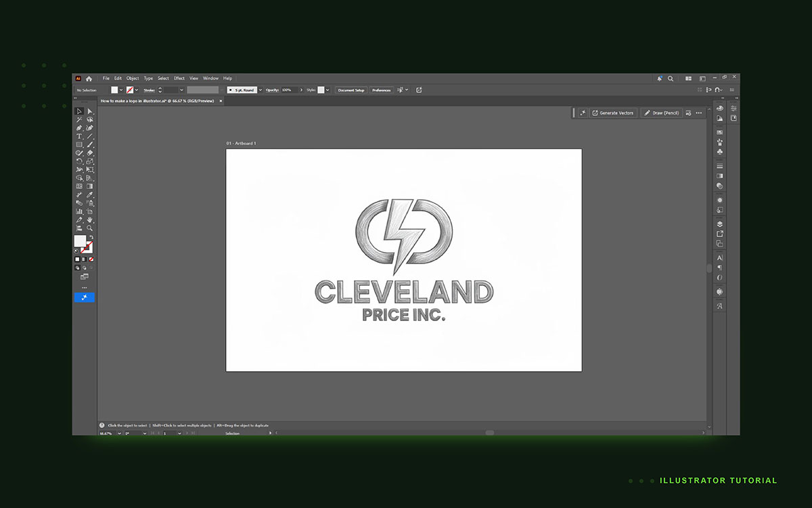Click the Preferences button
This screenshot has height=508, width=812.
(382, 90)
